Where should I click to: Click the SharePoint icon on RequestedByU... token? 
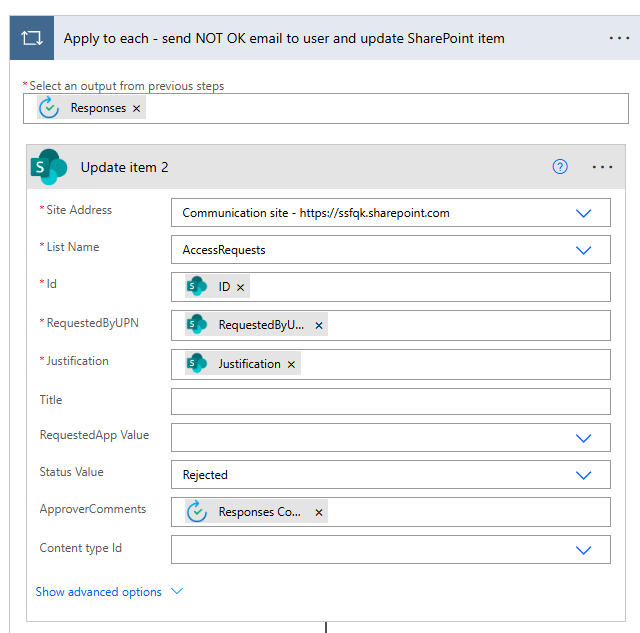197,324
